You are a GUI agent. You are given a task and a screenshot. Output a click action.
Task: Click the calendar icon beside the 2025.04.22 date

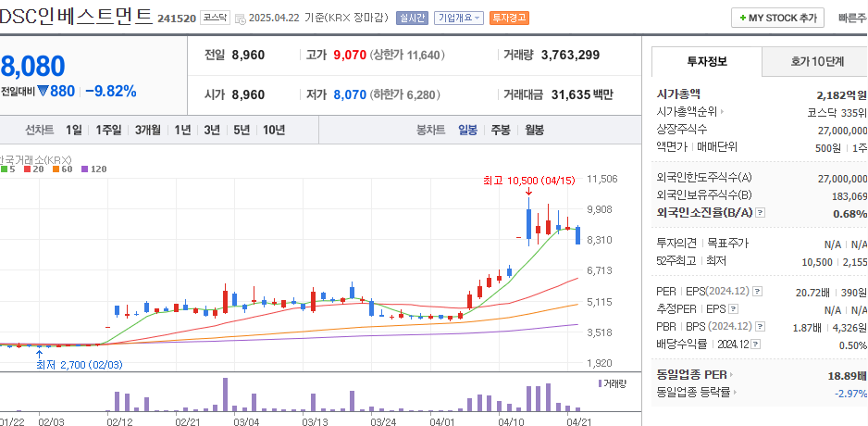[x=241, y=19]
